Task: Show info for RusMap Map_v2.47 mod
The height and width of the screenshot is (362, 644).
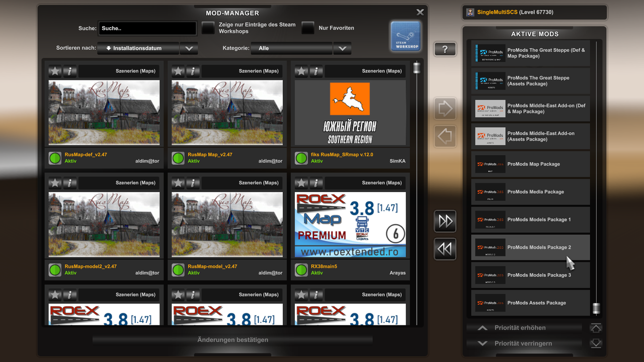Action: click(x=193, y=71)
